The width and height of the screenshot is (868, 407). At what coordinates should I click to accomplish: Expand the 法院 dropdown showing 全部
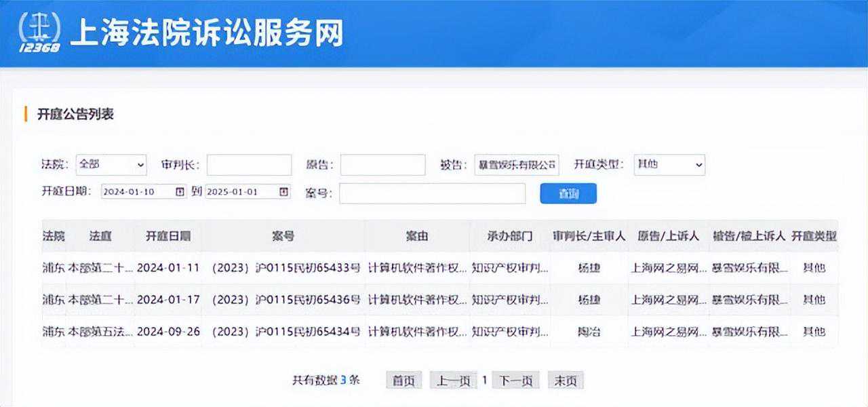[111, 165]
